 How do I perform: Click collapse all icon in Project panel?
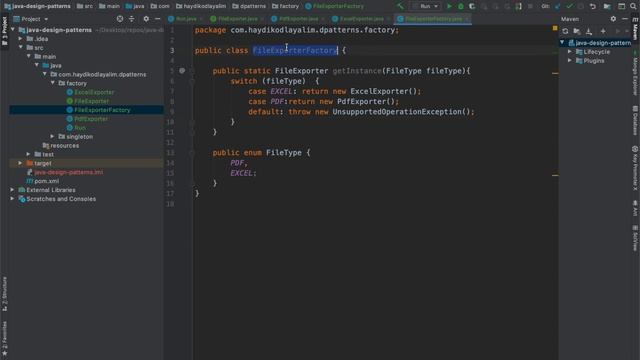coord(131,19)
